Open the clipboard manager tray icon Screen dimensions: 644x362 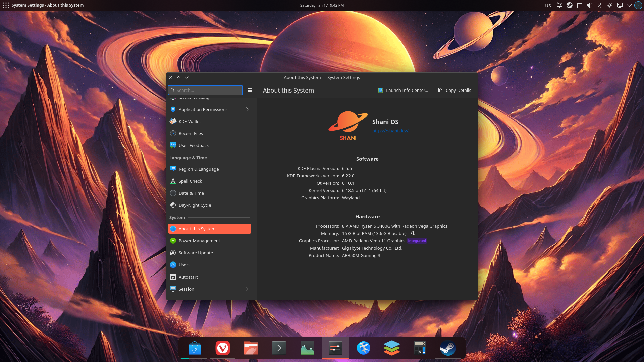click(x=579, y=5)
